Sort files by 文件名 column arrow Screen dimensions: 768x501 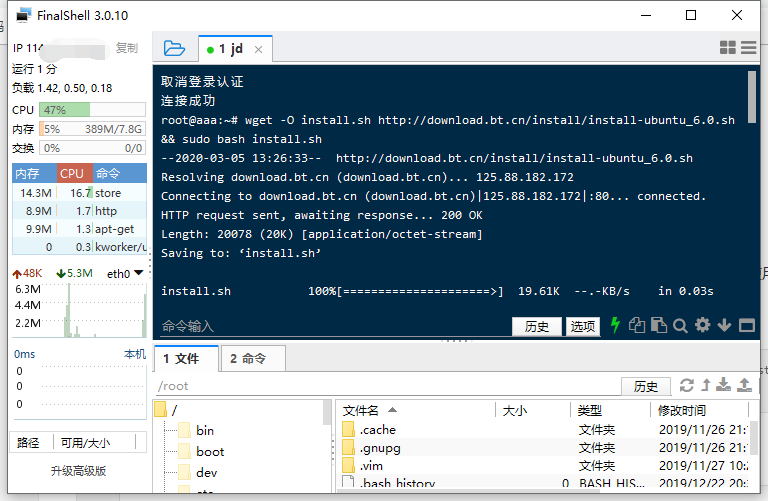392,410
